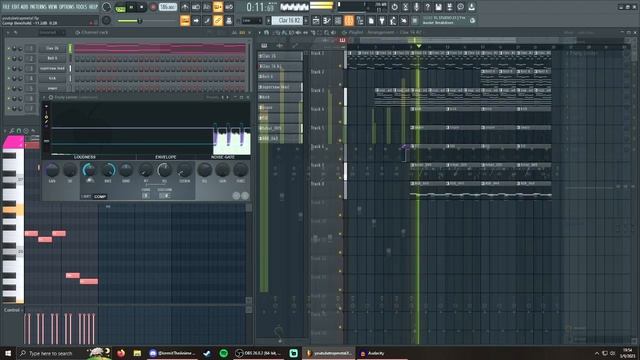Toggle mute LED for Clav 16 channel
The height and width of the screenshot is (360, 640).
tap(9, 48)
